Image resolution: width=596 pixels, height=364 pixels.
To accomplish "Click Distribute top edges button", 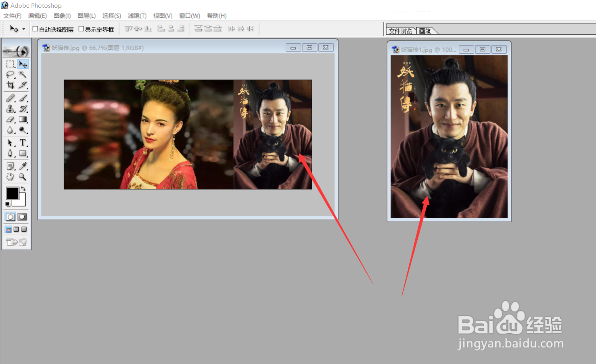I will click(x=198, y=29).
